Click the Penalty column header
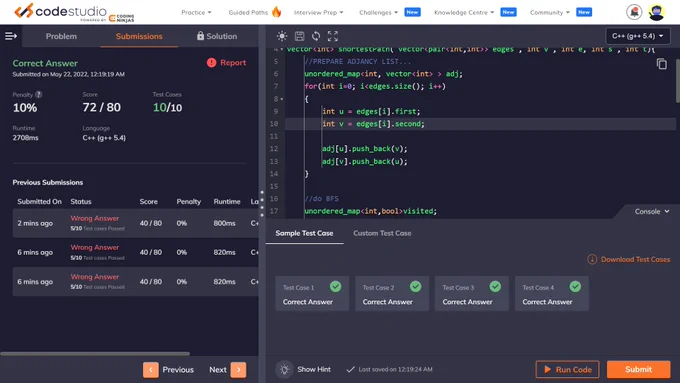 pyautogui.click(x=189, y=202)
